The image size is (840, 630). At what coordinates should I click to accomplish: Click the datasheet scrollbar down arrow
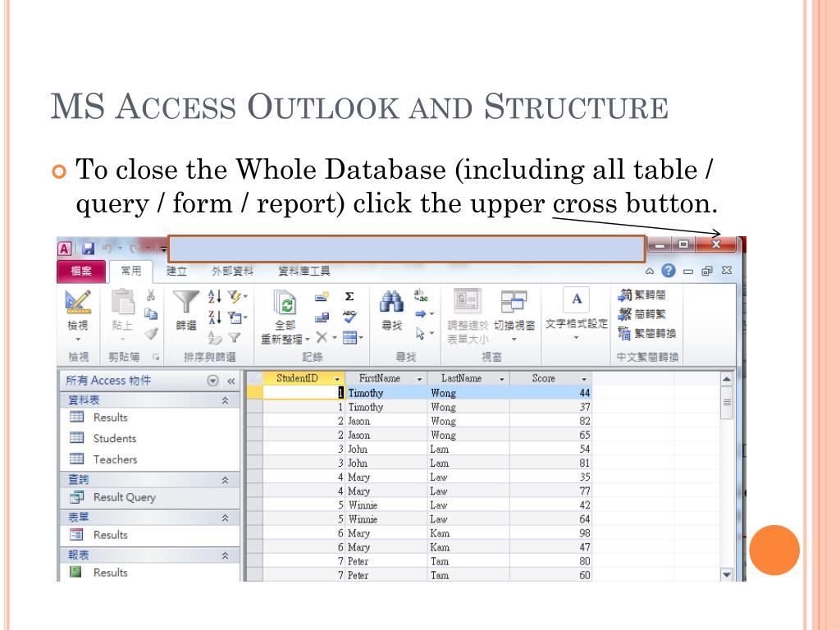(727, 575)
